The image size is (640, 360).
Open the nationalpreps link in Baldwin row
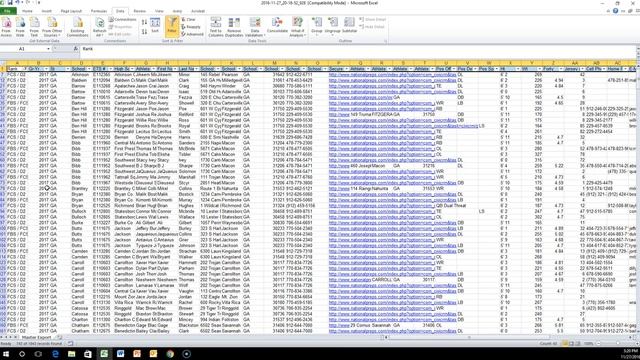pos(392,80)
